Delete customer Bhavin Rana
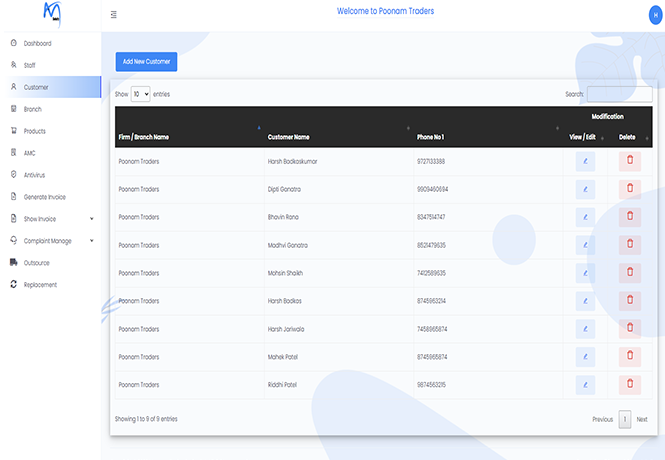Screen dimensions: 665x460 [x=630, y=217]
